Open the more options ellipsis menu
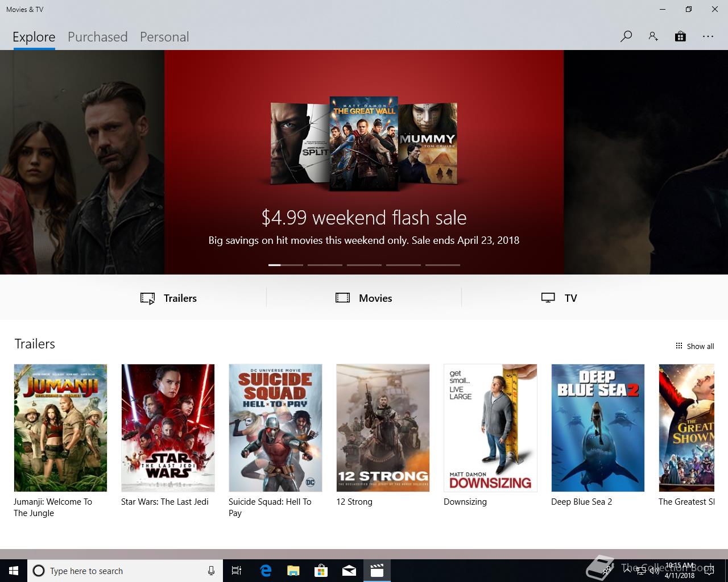Viewport: 728px width, 582px height. tap(708, 36)
